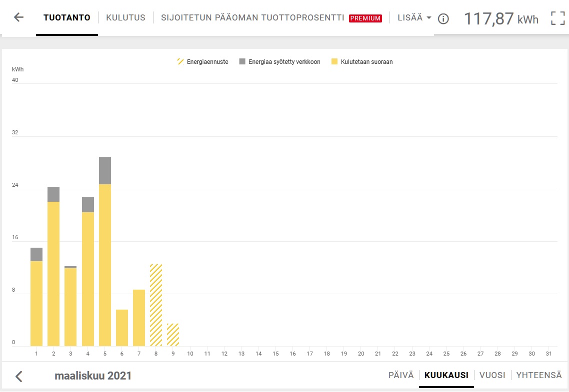Enter fullscreen with the corner brackets icon
Image resolution: width=569 pixels, height=392 pixels.
(558, 18)
